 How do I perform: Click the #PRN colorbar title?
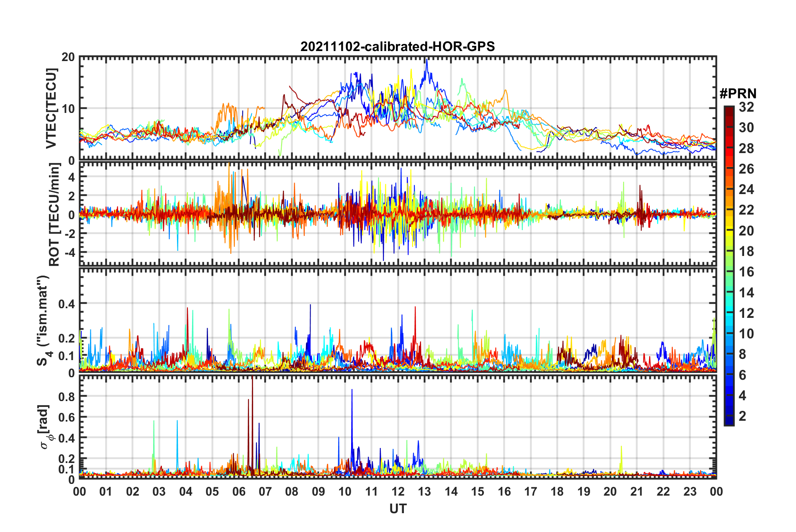click(x=738, y=93)
